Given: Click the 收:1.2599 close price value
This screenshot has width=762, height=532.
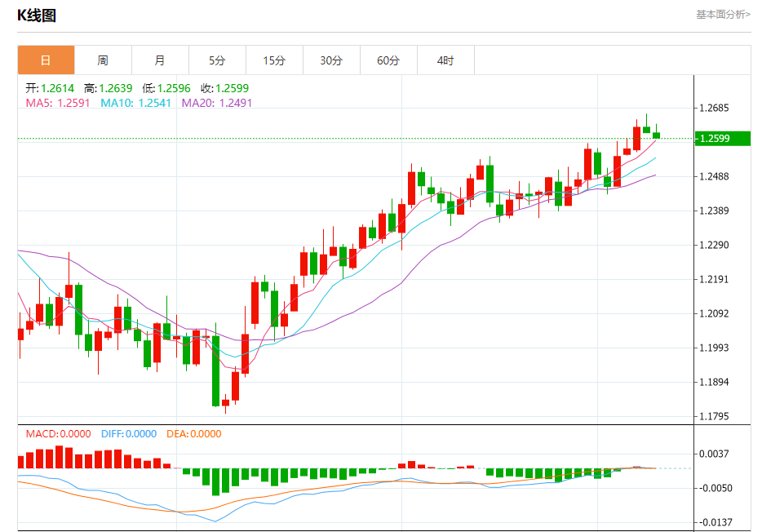Looking at the screenshot, I should click(x=224, y=88).
